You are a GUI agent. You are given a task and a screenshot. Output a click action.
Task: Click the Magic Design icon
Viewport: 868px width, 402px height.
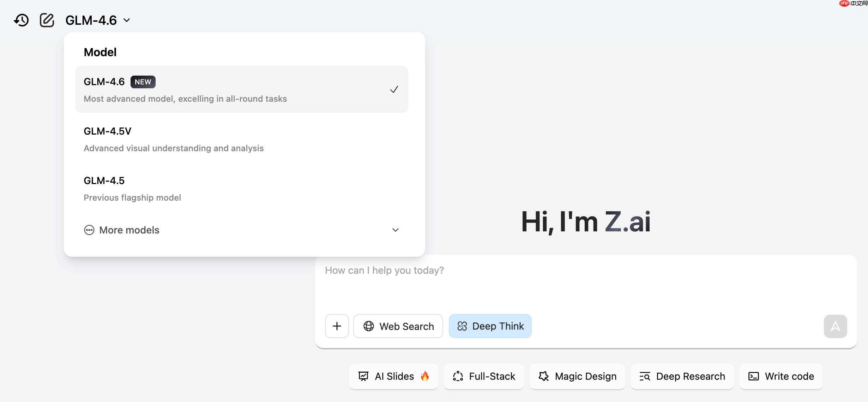point(543,376)
